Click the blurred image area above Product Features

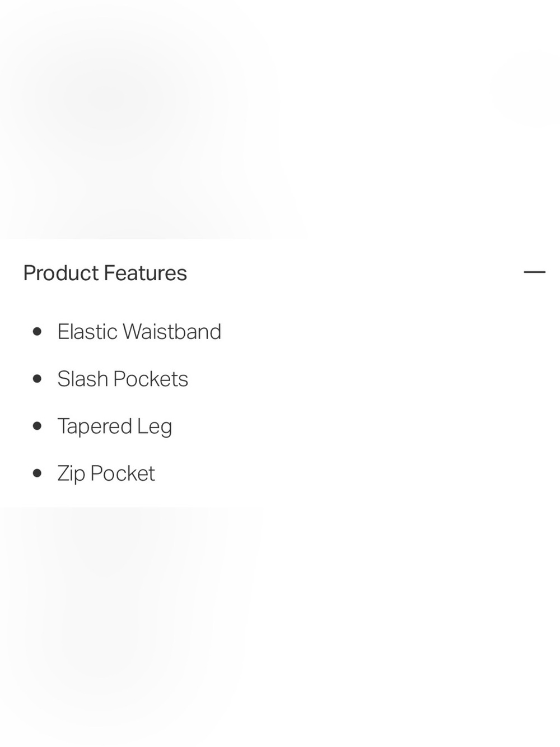click(280, 119)
